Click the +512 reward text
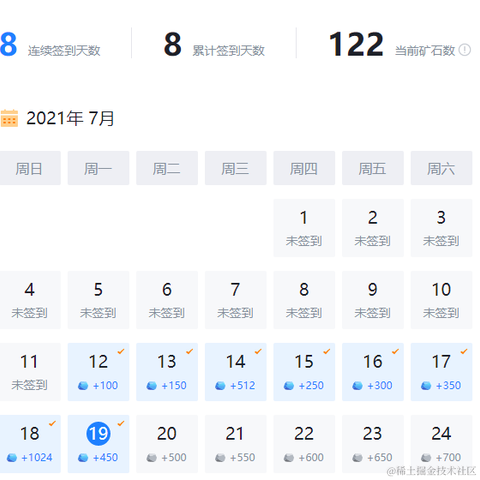This screenshot has width=480, height=480. pos(242,386)
